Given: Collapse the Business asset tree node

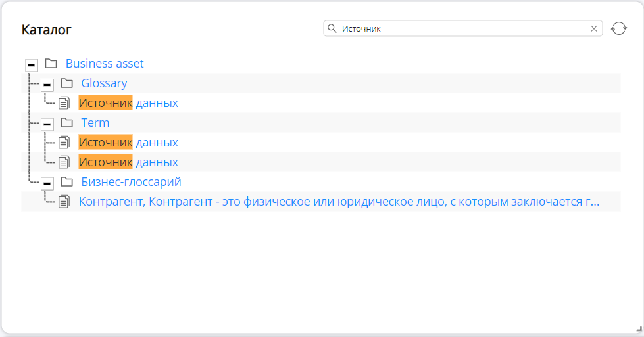Looking at the screenshot, I should click(31, 64).
